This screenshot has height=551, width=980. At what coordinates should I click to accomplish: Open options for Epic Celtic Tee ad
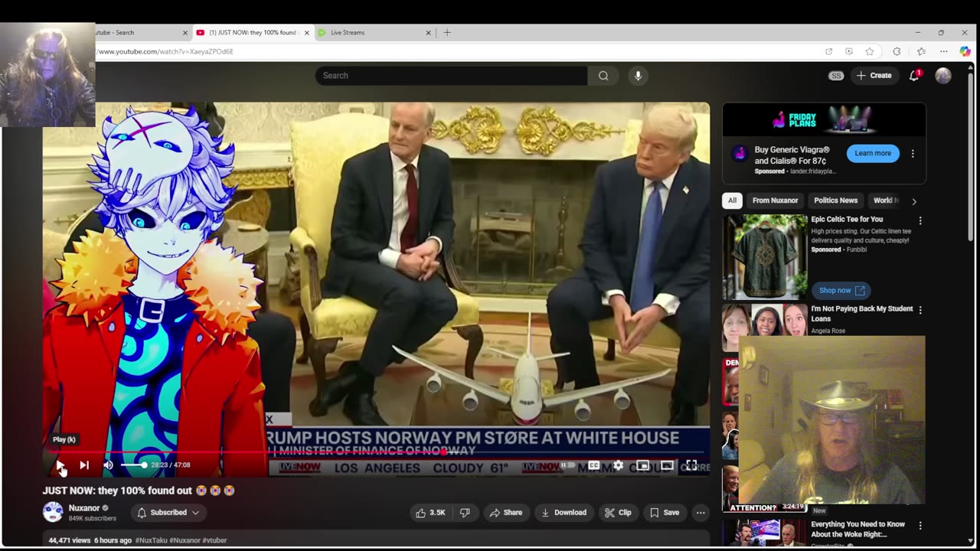[x=920, y=220]
